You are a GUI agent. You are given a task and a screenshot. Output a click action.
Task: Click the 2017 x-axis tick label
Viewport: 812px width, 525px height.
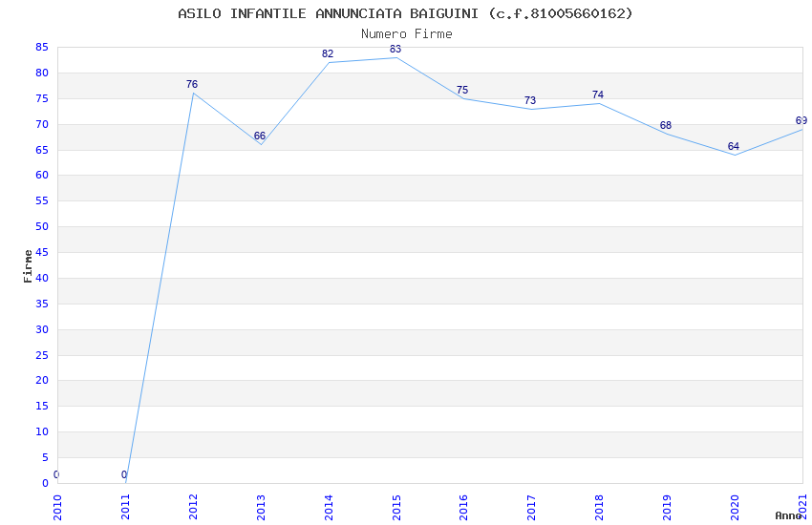[531, 508]
